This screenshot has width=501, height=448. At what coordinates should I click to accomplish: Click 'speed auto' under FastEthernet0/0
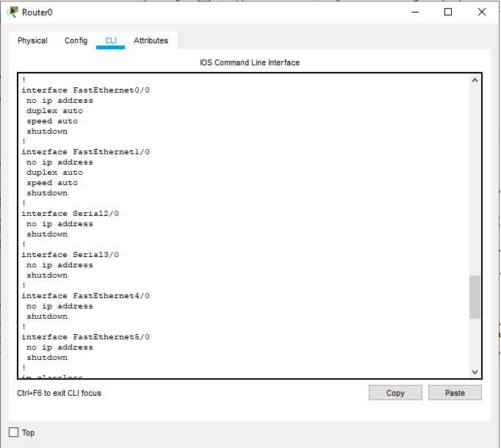point(52,121)
